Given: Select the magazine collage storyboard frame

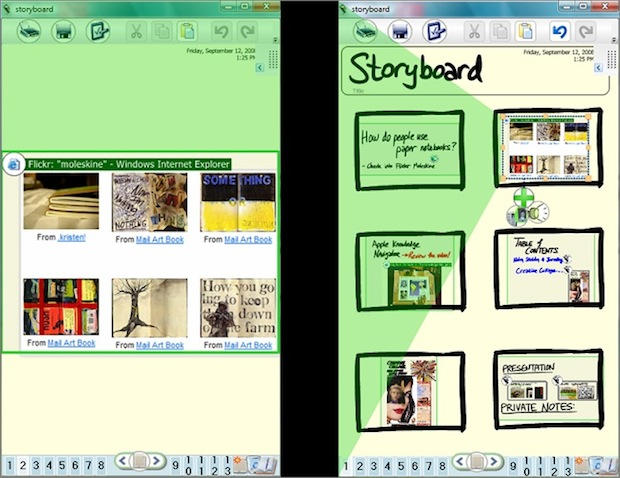Looking at the screenshot, I should 410,392.
